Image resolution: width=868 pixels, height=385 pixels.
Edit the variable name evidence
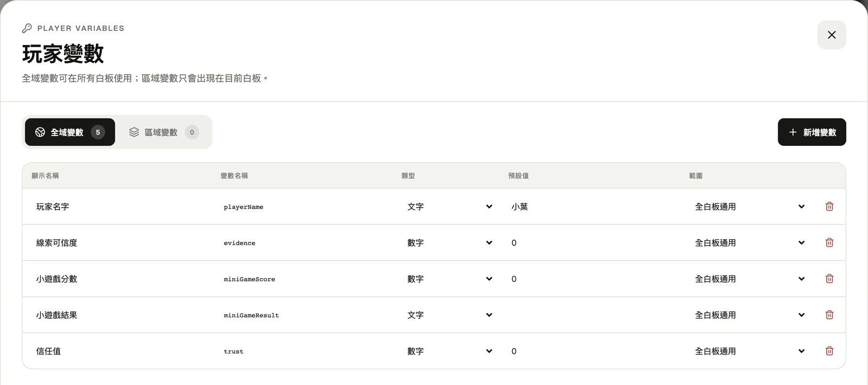307,243
